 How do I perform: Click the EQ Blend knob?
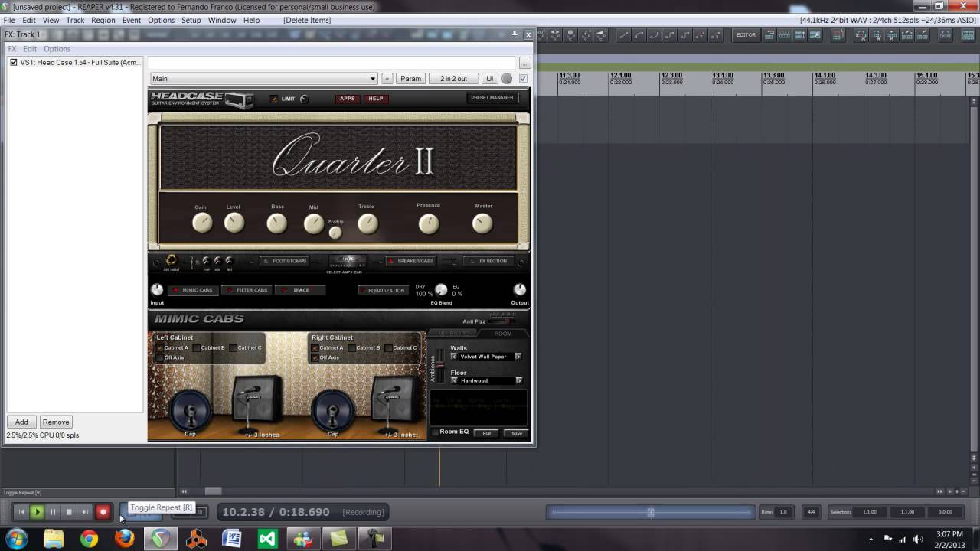441,290
